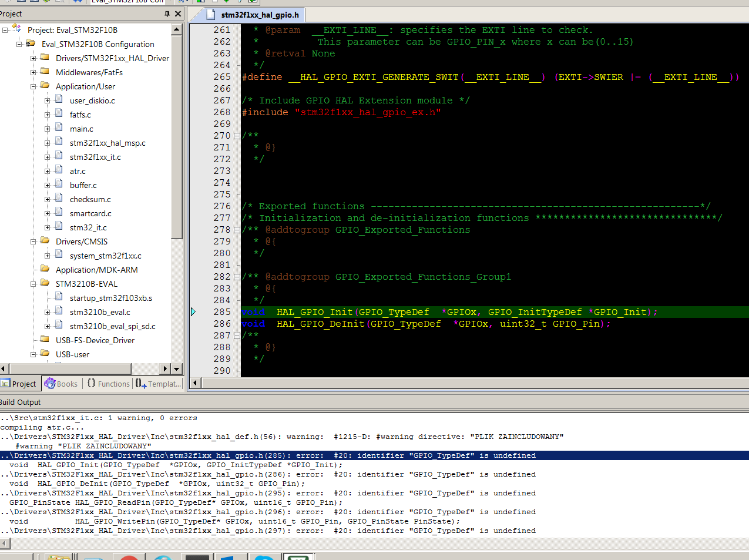Click the folder icon of Application/MDK-ARM

[45, 269]
